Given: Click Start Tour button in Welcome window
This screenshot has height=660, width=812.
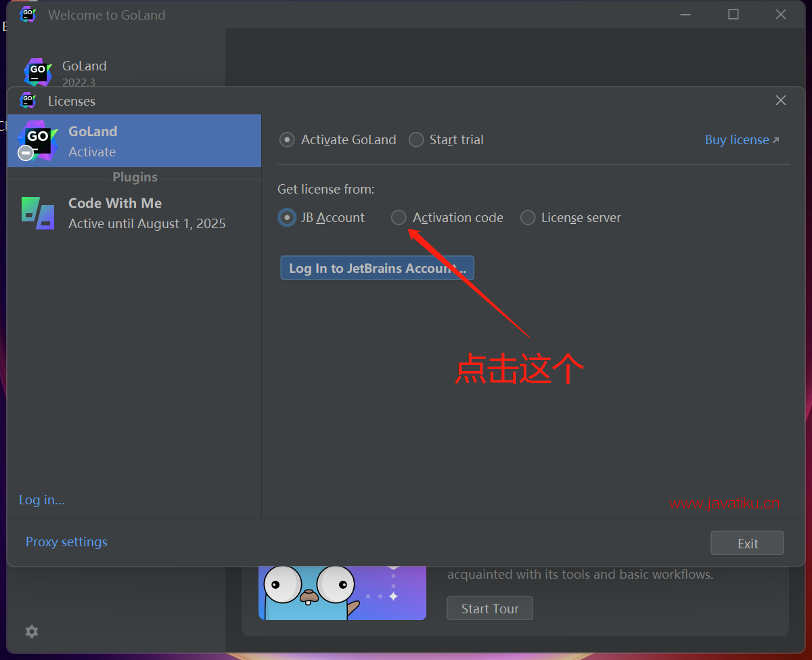Looking at the screenshot, I should 490,608.
